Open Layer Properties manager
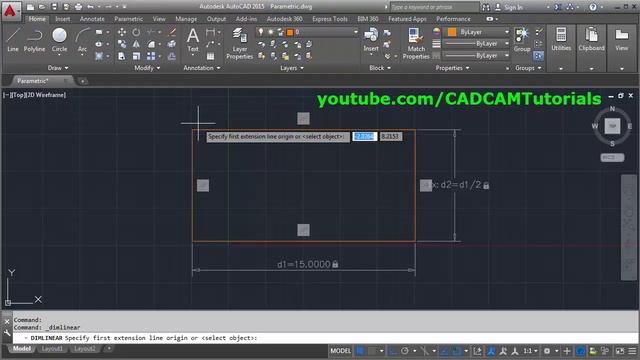The image size is (640, 360). point(240,44)
